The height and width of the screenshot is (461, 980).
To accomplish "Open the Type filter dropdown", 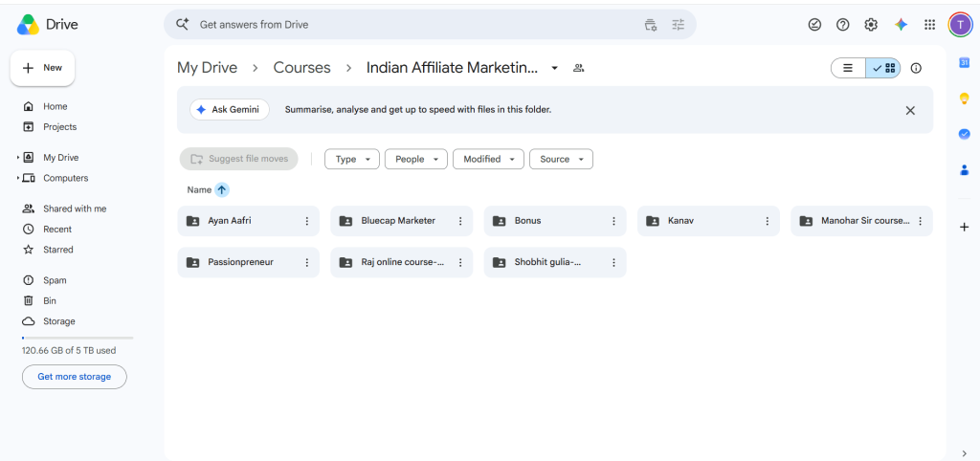I will click(352, 160).
